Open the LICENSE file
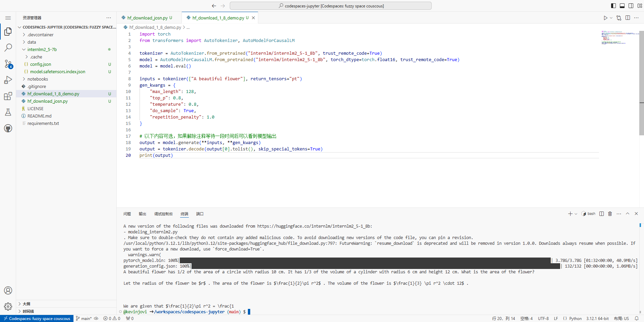644x322 pixels. pyautogui.click(x=66, y=108)
